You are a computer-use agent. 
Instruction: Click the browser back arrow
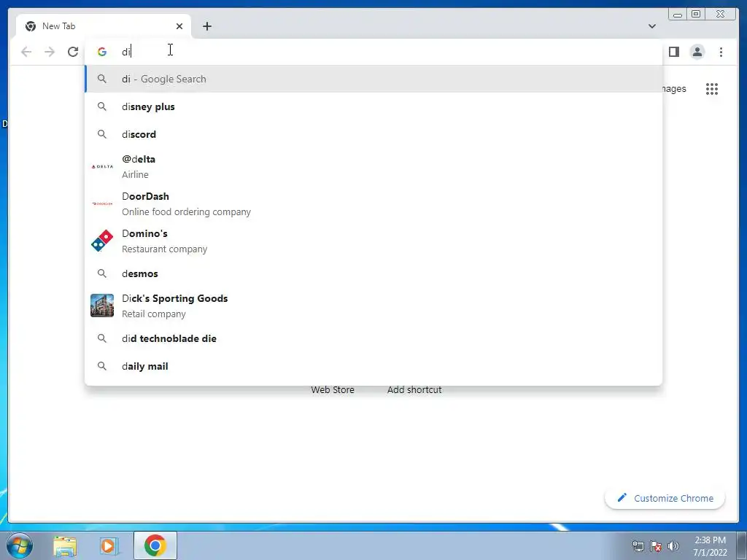coord(26,52)
